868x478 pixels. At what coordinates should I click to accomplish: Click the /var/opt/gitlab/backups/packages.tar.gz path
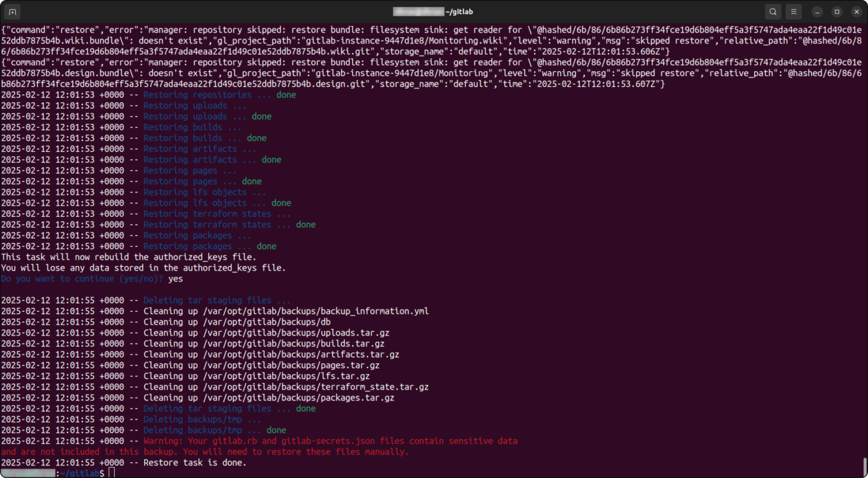[298, 398]
